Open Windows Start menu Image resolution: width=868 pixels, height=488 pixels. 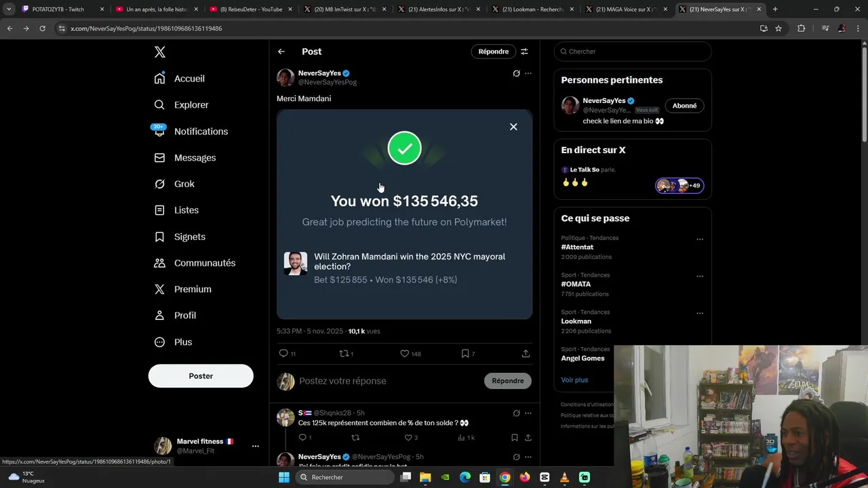pos(284,477)
